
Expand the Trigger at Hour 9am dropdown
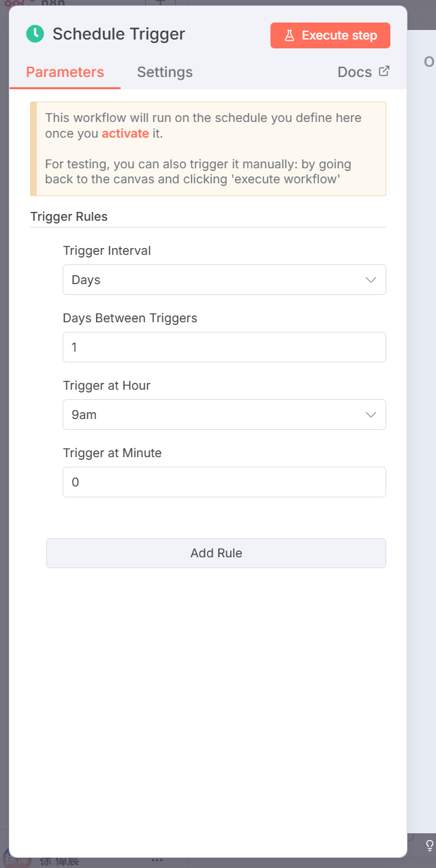tap(224, 414)
